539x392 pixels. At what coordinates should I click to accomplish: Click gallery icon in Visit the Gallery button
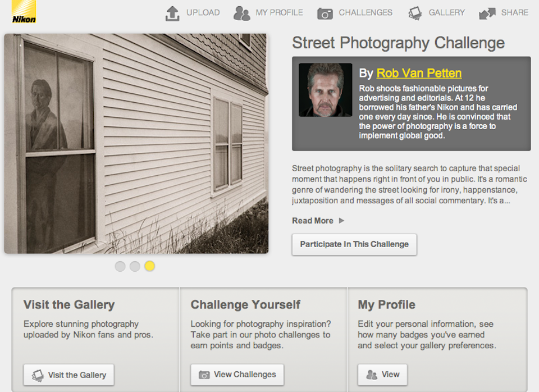tap(38, 375)
